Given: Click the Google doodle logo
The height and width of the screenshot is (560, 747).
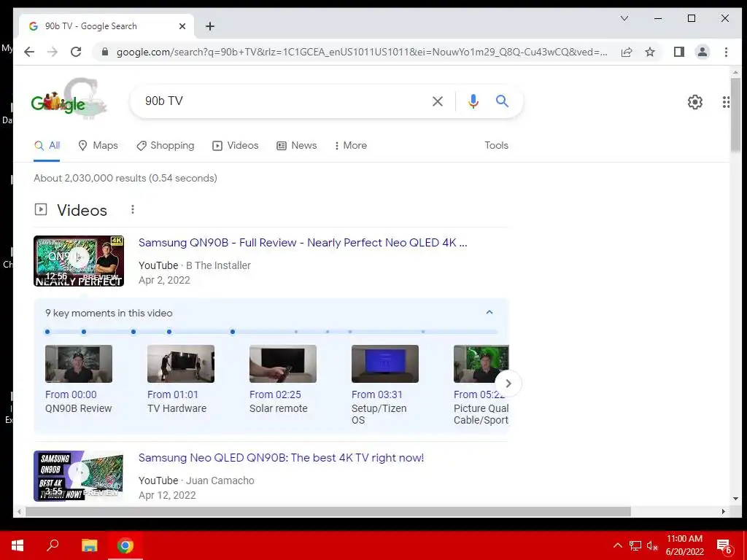Looking at the screenshot, I should click(69, 98).
